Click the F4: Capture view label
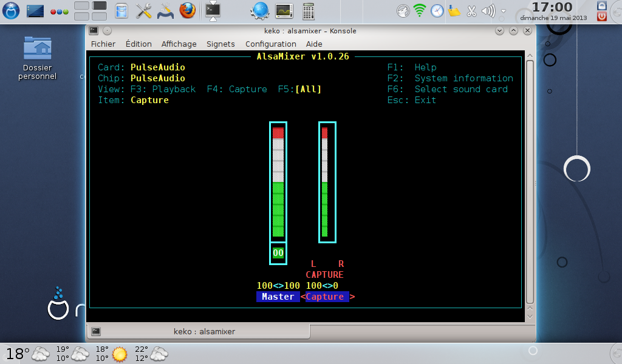The height and width of the screenshot is (364, 622). click(x=237, y=89)
